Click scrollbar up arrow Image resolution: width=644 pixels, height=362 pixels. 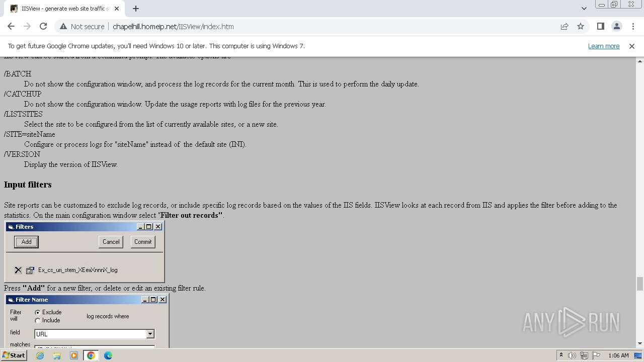tap(639, 60)
